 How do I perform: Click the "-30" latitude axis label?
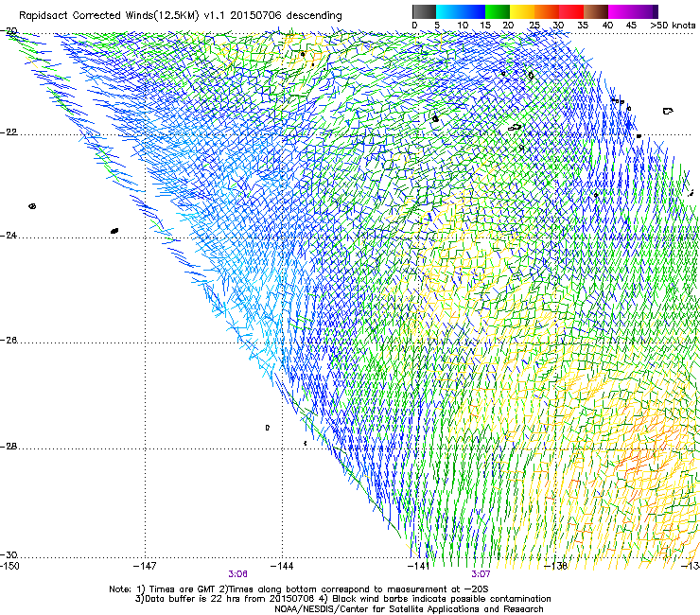click(9, 554)
